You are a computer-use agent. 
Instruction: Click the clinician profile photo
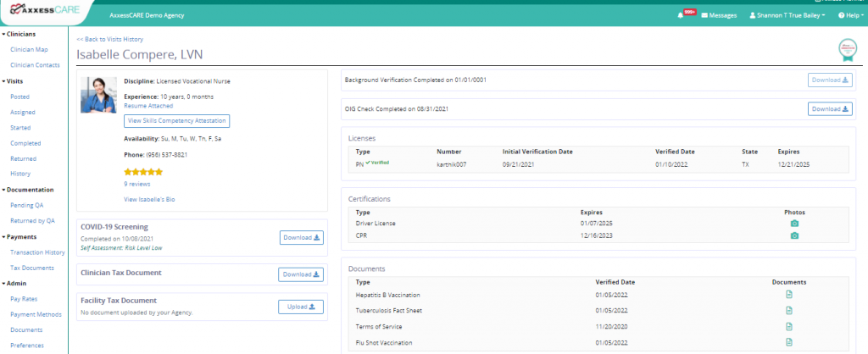[98, 95]
